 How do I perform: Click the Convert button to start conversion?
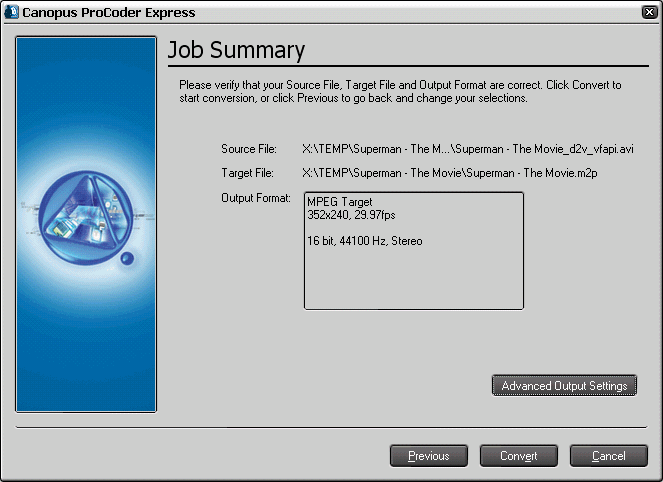pos(519,456)
